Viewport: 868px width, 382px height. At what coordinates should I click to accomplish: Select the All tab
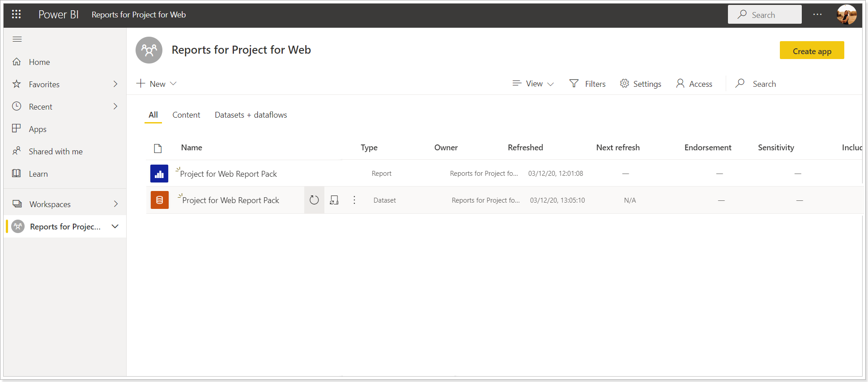point(153,115)
